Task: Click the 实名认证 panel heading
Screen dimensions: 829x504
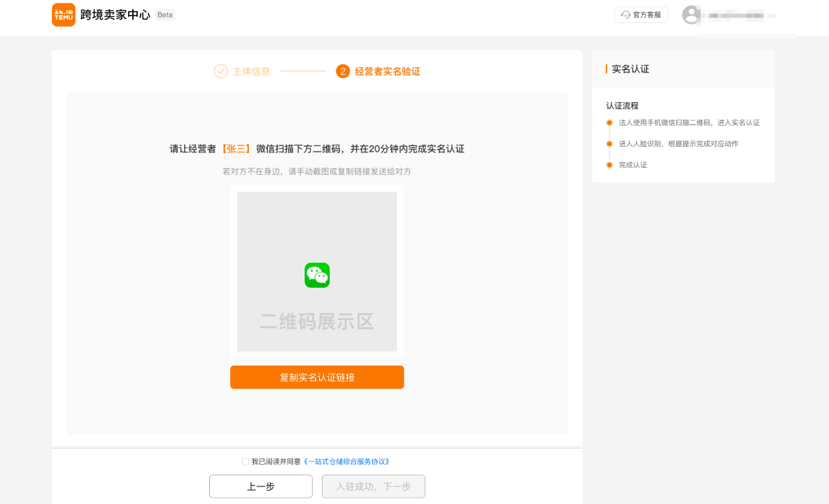Action: [630, 69]
